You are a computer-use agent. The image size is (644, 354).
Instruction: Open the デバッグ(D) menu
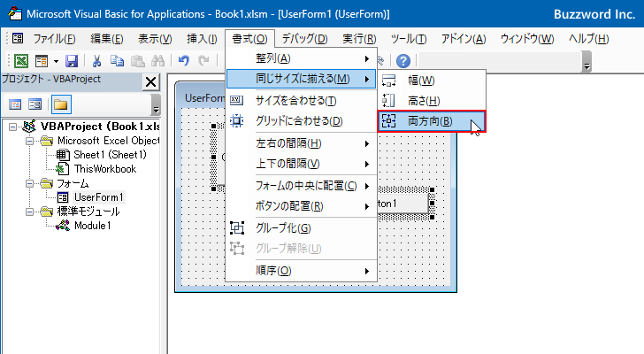coord(304,39)
